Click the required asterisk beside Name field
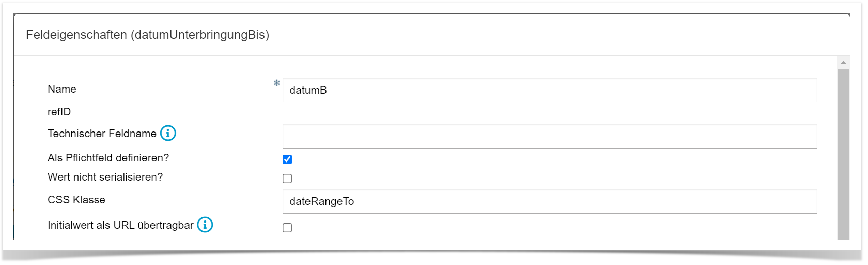This screenshot has height=265, width=868. (277, 83)
